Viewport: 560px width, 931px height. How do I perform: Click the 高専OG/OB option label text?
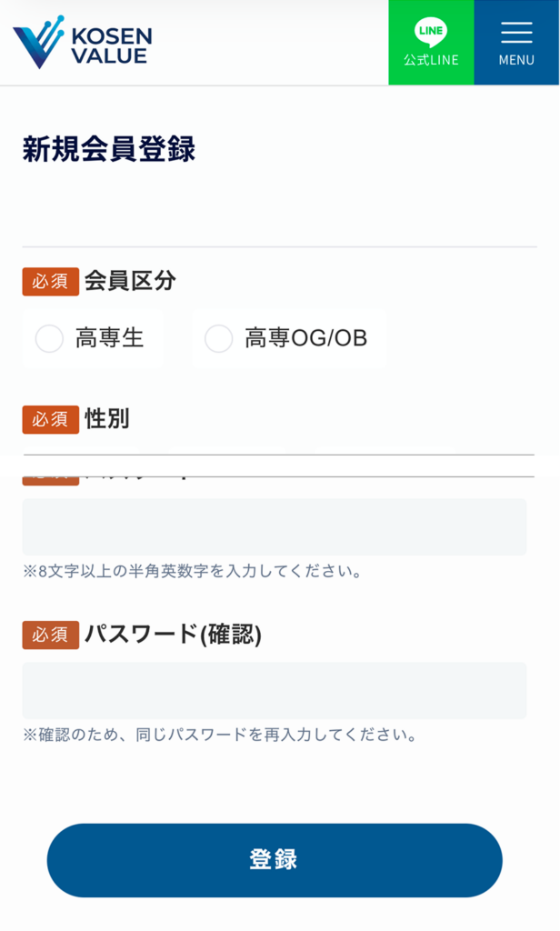point(305,338)
